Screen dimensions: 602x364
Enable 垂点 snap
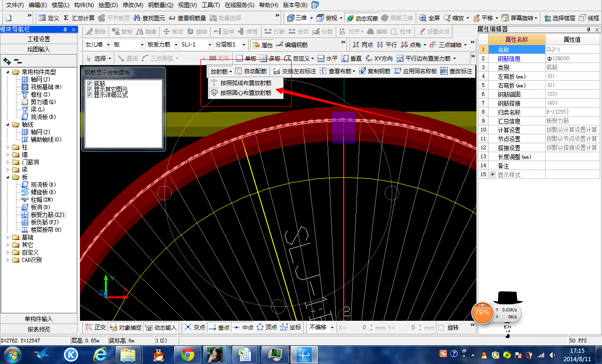[219, 327]
